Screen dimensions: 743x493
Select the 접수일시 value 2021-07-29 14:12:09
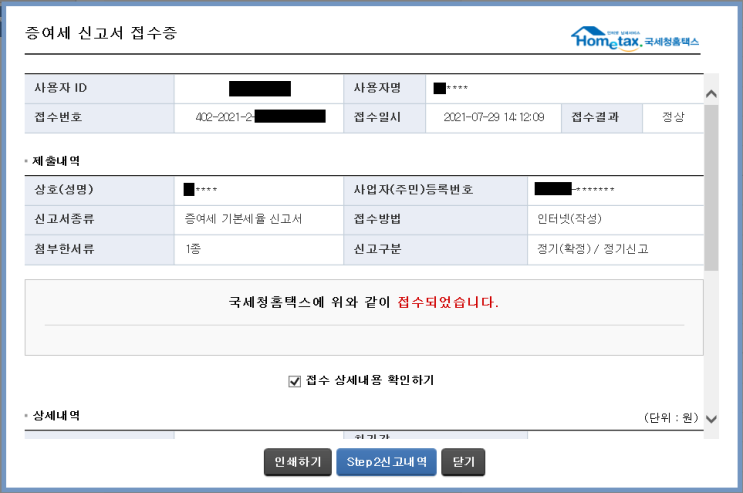click(494, 117)
